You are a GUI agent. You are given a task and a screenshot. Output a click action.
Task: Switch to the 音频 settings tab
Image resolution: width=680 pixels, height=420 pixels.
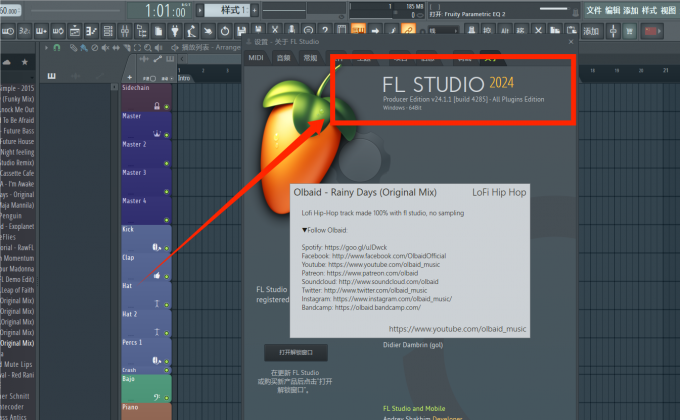click(x=283, y=58)
